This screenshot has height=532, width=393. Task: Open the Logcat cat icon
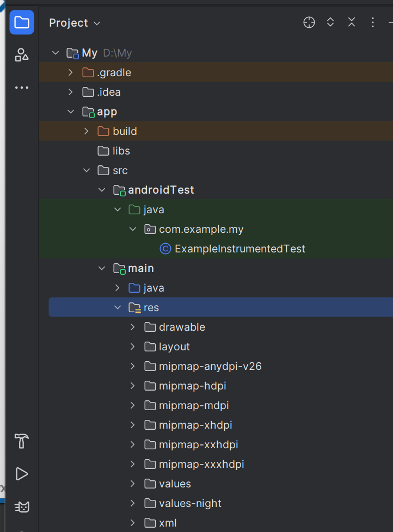tap(22, 507)
